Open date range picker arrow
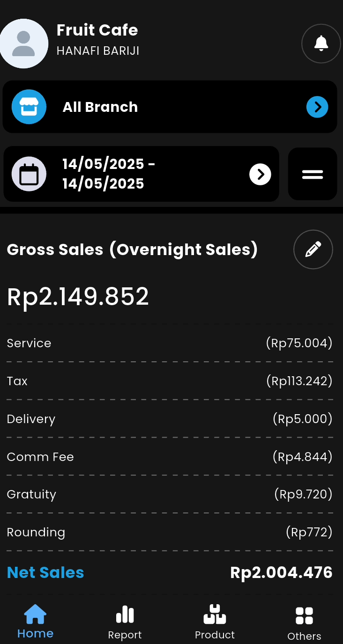 tap(260, 175)
